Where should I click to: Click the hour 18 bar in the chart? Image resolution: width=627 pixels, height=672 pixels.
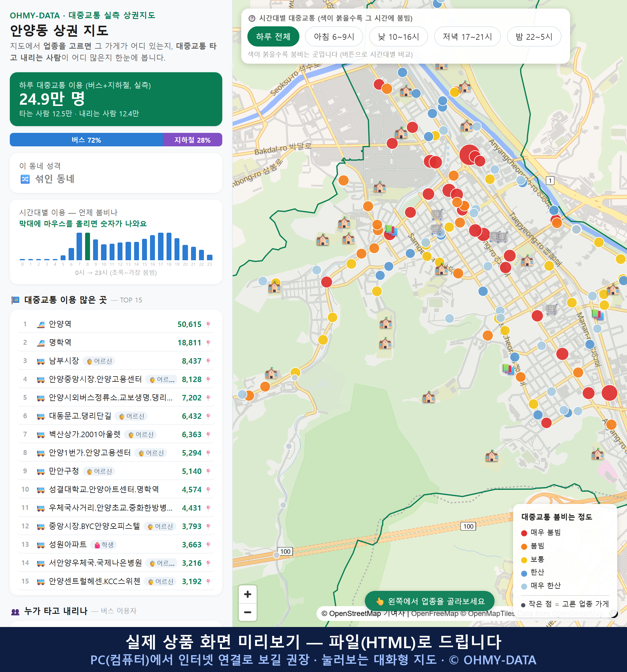pyautogui.click(x=169, y=246)
